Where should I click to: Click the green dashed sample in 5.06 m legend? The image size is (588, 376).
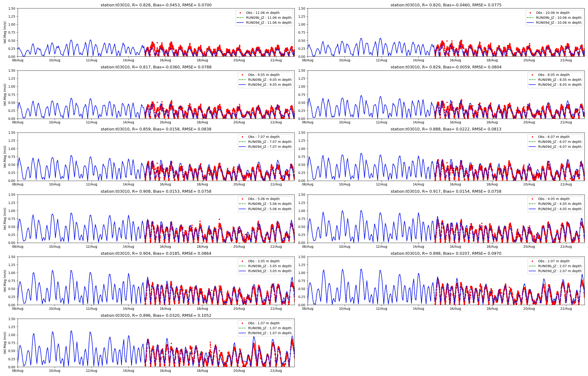[242, 204]
